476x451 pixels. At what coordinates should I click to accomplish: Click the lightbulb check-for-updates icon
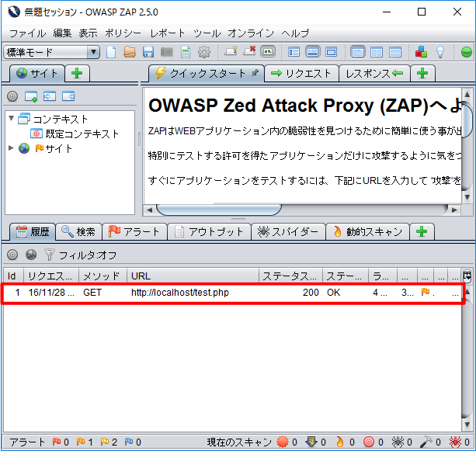coord(440,52)
